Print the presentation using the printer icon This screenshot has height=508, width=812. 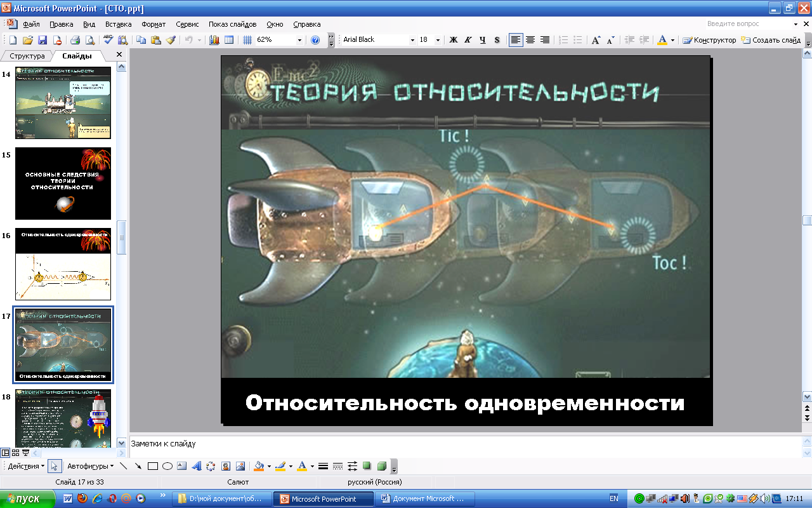(75, 40)
